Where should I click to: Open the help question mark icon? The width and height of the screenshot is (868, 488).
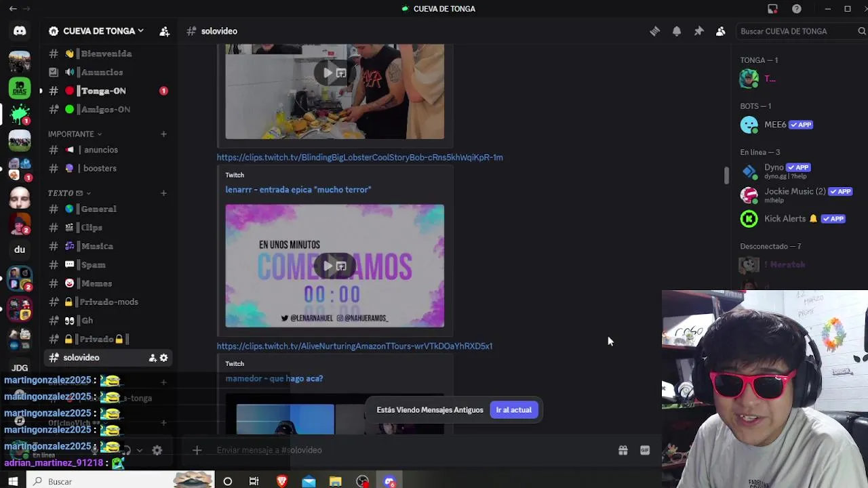tap(797, 9)
